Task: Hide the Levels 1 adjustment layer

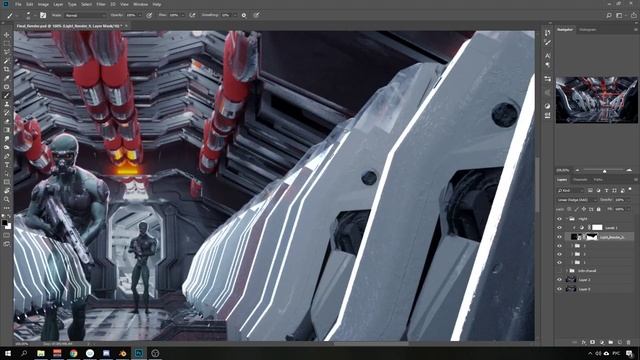Action: point(560,228)
